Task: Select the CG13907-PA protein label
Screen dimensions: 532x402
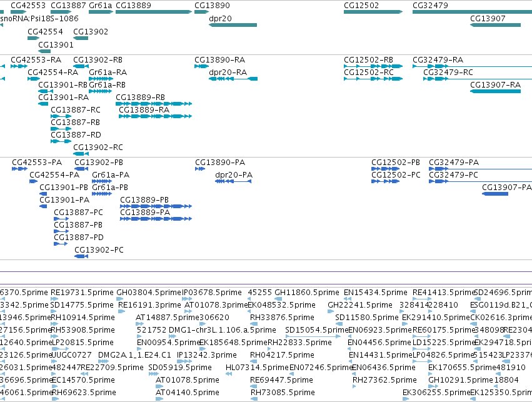Action: point(507,188)
